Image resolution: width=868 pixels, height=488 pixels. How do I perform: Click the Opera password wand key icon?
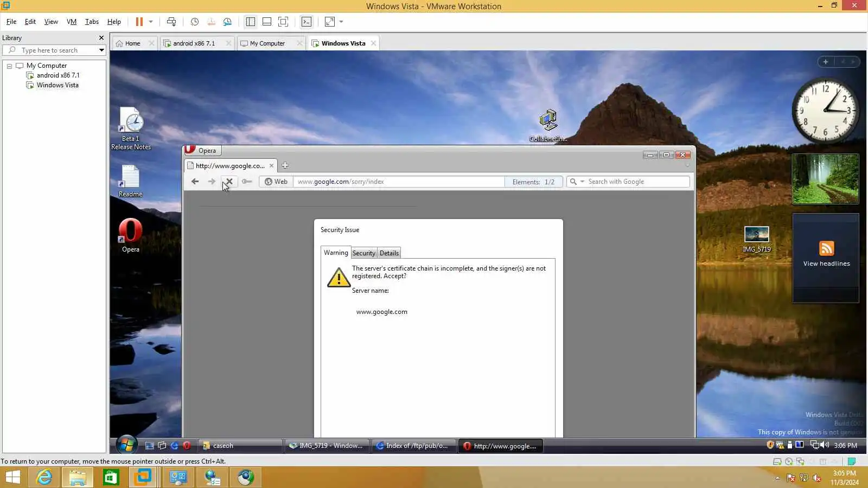(x=247, y=182)
